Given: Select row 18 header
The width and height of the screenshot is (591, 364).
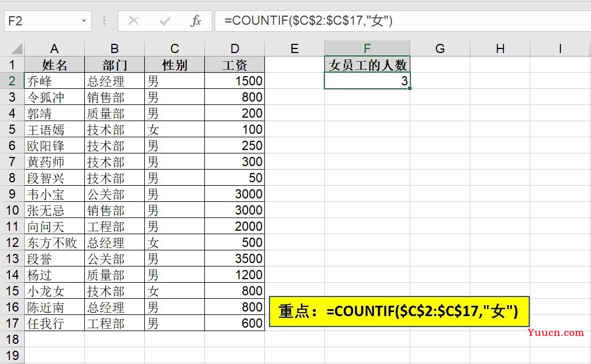Looking at the screenshot, I should [12, 340].
